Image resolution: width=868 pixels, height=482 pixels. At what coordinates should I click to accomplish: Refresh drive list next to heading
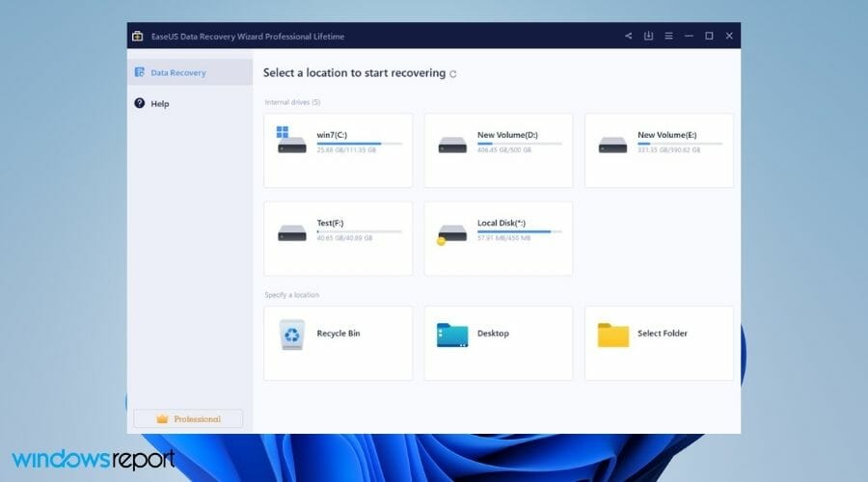(453, 73)
